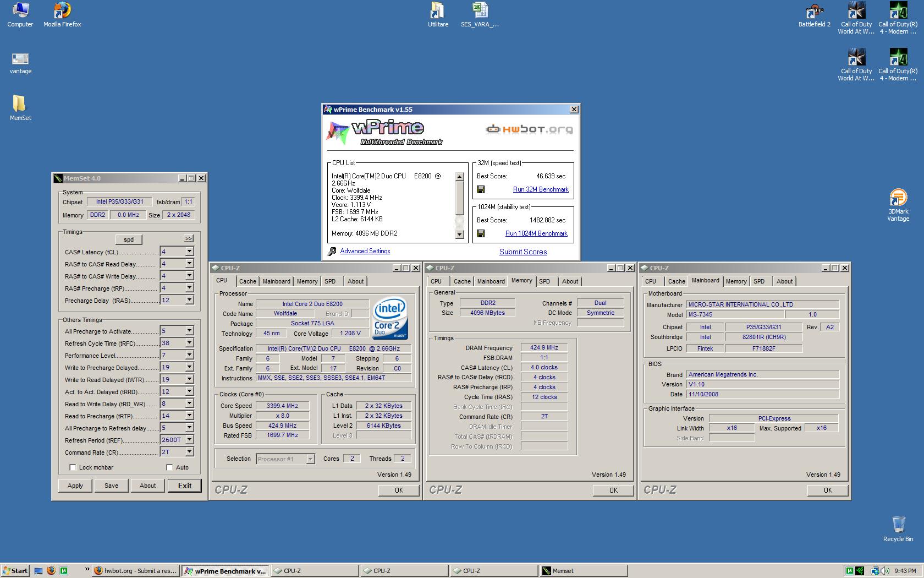The height and width of the screenshot is (578, 924).
Task: Expand the Refresh Cycle Time (tRFC) dropdown
Action: point(189,343)
